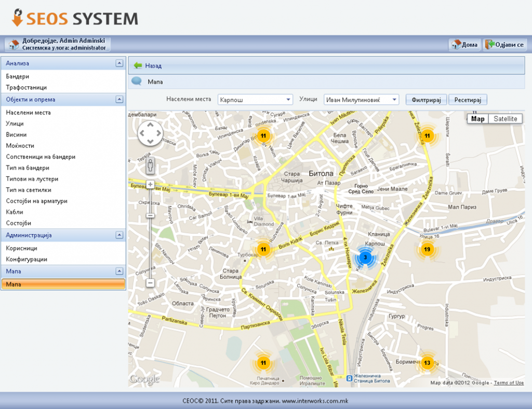
Task: Switch the map to Map view
Action: (x=478, y=119)
